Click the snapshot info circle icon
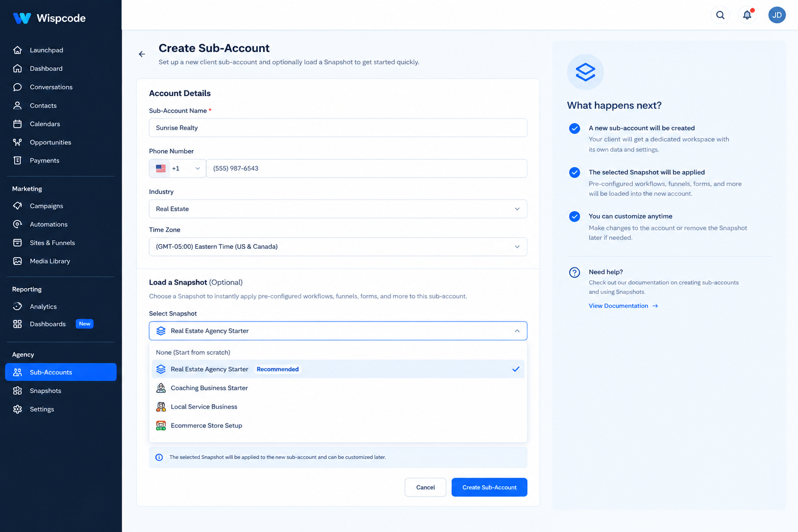 coord(159,457)
